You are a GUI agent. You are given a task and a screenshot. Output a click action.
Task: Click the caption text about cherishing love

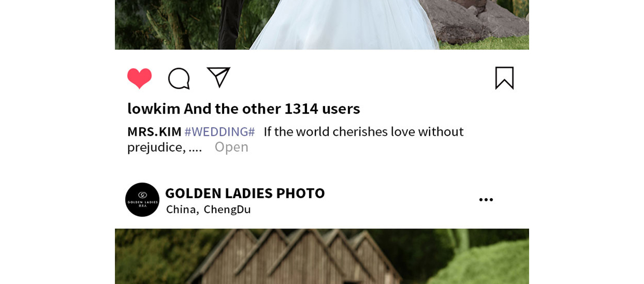[295, 139]
